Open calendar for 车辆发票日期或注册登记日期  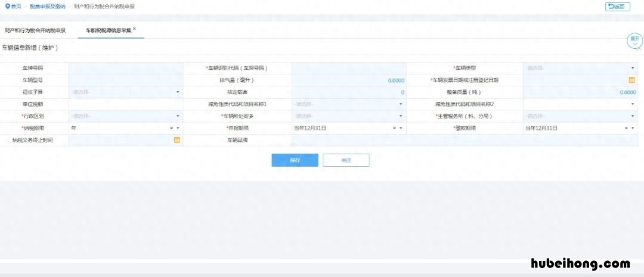click(x=631, y=80)
